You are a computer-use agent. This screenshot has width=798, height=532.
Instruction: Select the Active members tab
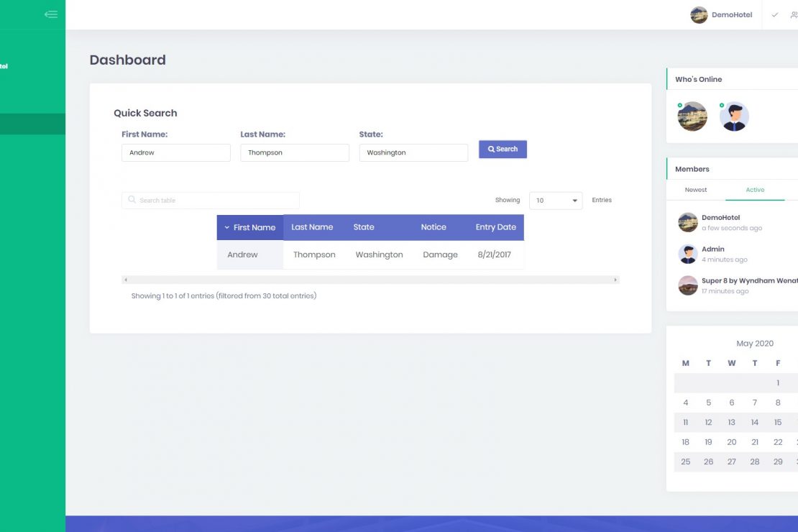(755, 190)
